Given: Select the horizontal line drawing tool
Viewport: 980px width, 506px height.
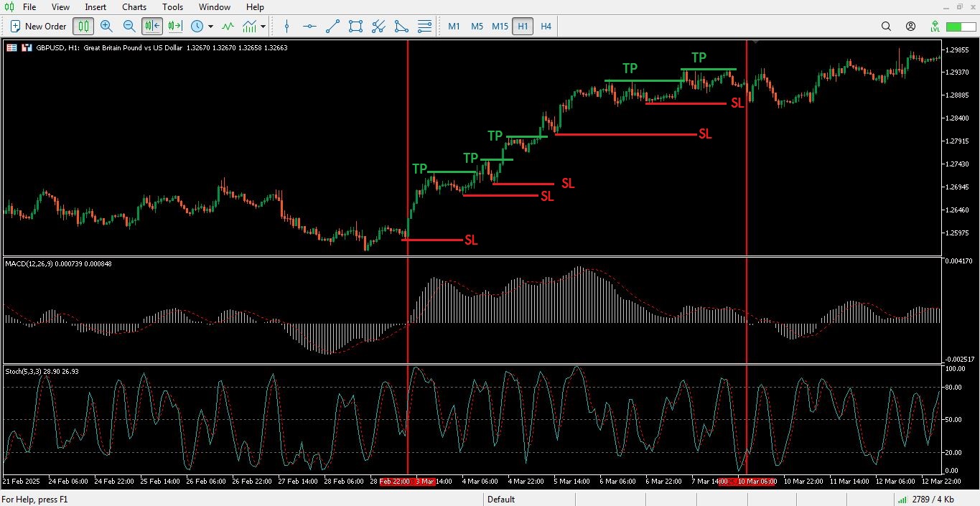Looking at the screenshot, I should coord(309,27).
